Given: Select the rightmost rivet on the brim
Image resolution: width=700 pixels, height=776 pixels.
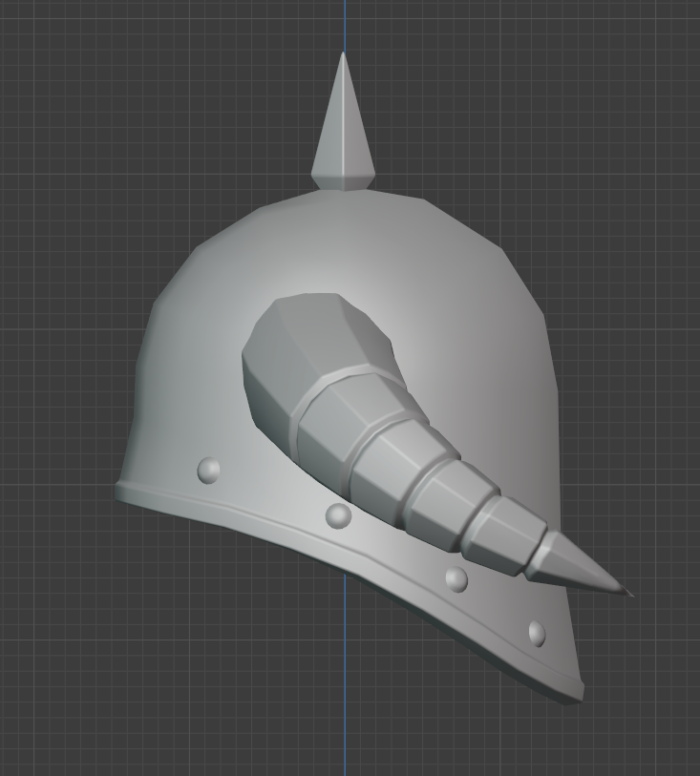Looking at the screenshot, I should click(x=537, y=634).
